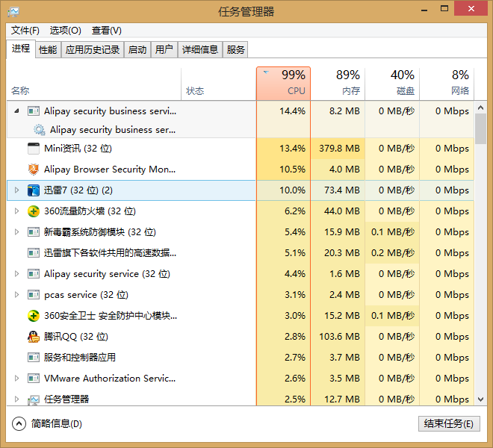
Task: Click the 360安全卫士 安全防护中心模块 icon
Action: tap(34, 316)
